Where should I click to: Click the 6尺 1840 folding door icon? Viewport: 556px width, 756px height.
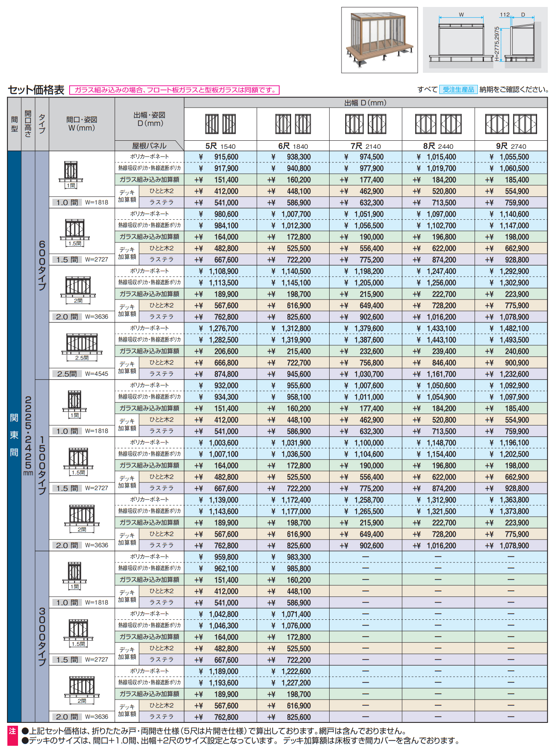pos(293,124)
